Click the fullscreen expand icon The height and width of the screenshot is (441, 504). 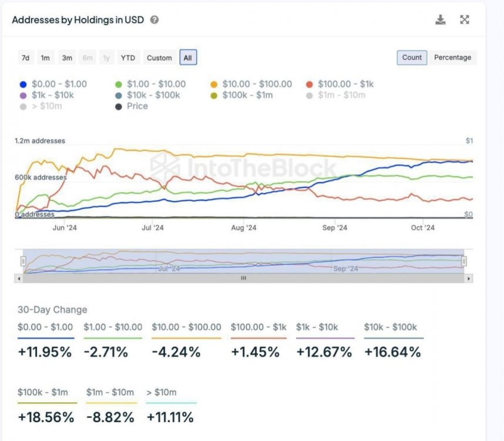[465, 20]
